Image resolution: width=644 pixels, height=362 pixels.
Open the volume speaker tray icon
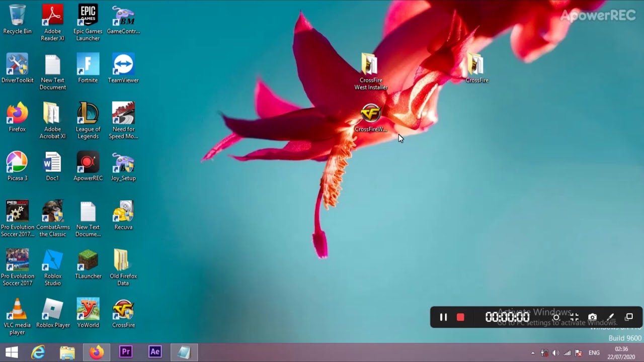click(x=555, y=353)
